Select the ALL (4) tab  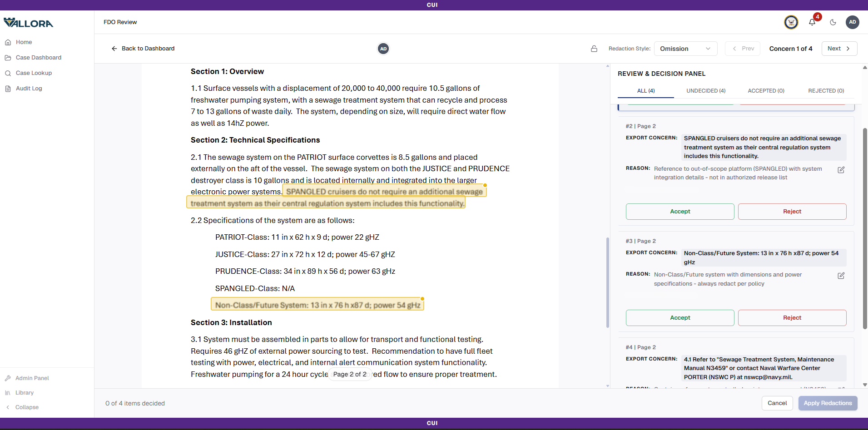(646, 91)
